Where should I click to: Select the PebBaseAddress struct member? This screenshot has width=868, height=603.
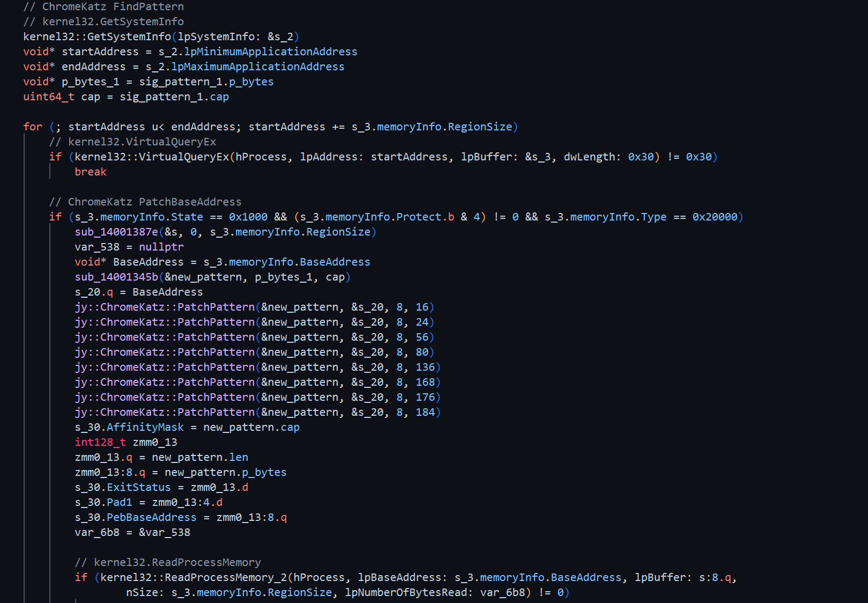coord(151,517)
